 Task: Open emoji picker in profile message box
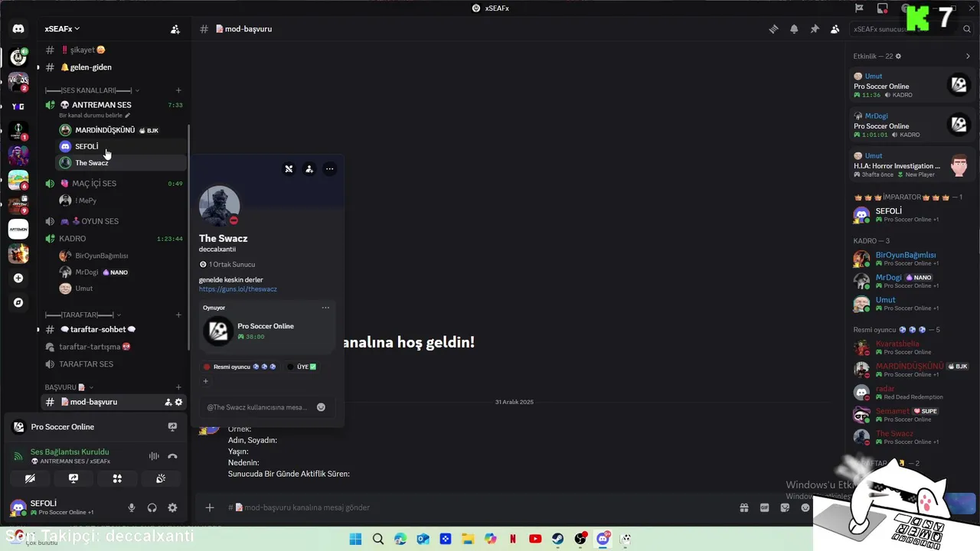pyautogui.click(x=321, y=407)
